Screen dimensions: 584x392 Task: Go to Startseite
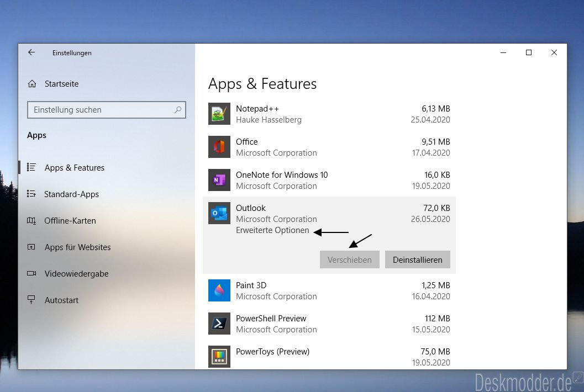(61, 84)
